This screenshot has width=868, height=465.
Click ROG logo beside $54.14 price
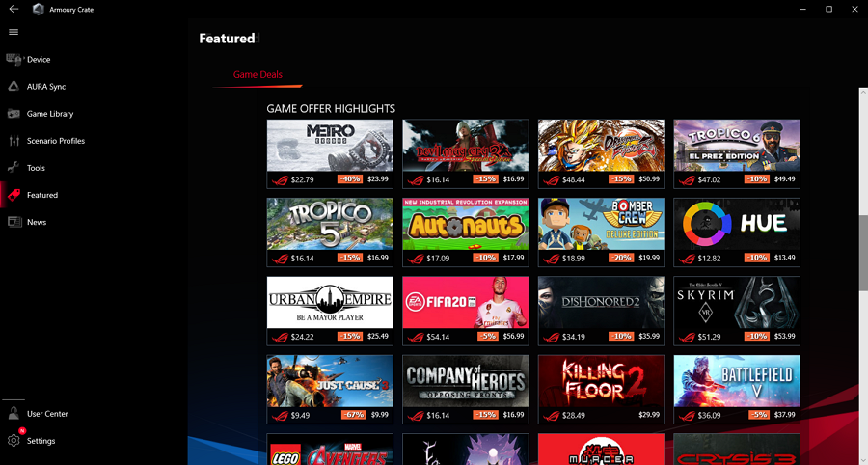pyautogui.click(x=416, y=337)
